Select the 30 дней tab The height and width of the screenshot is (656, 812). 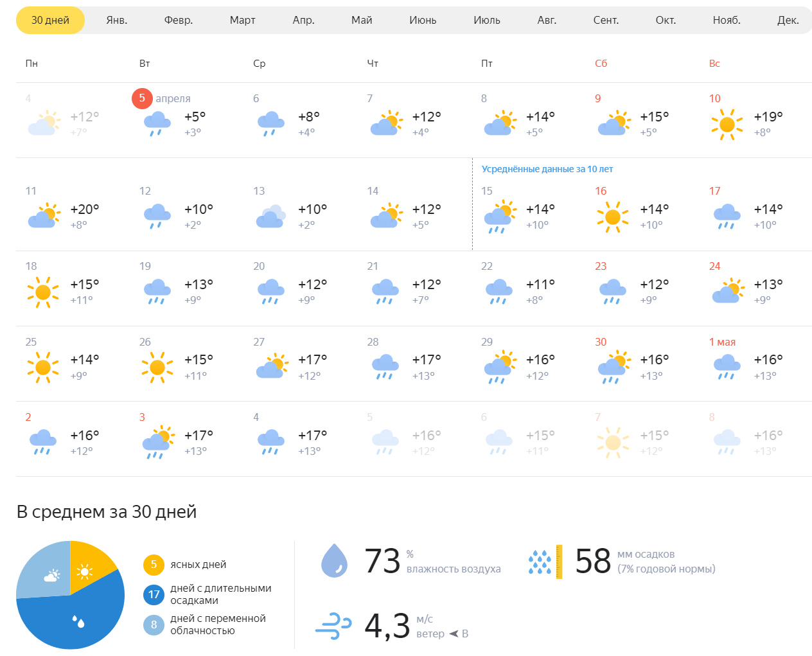[50, 20]
